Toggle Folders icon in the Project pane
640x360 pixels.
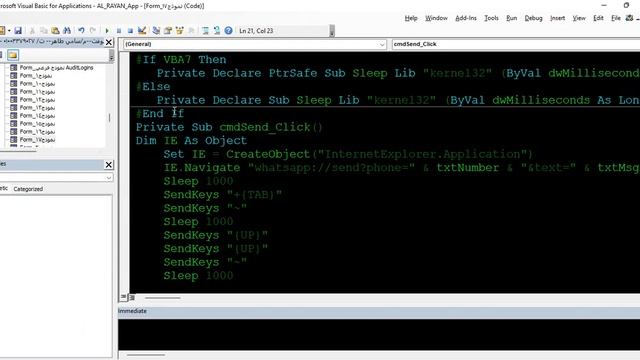pyautogui.click(x=13, y=55)
